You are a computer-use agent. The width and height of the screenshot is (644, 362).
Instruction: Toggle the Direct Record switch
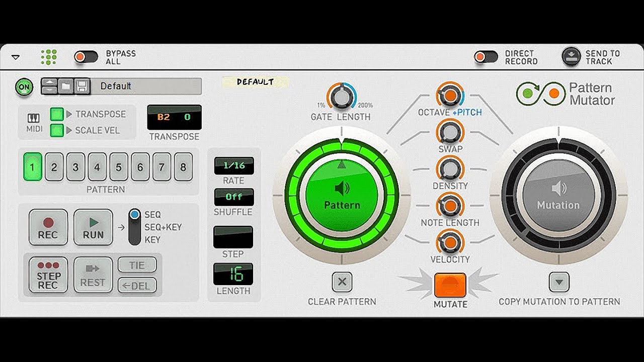(486, 57)
